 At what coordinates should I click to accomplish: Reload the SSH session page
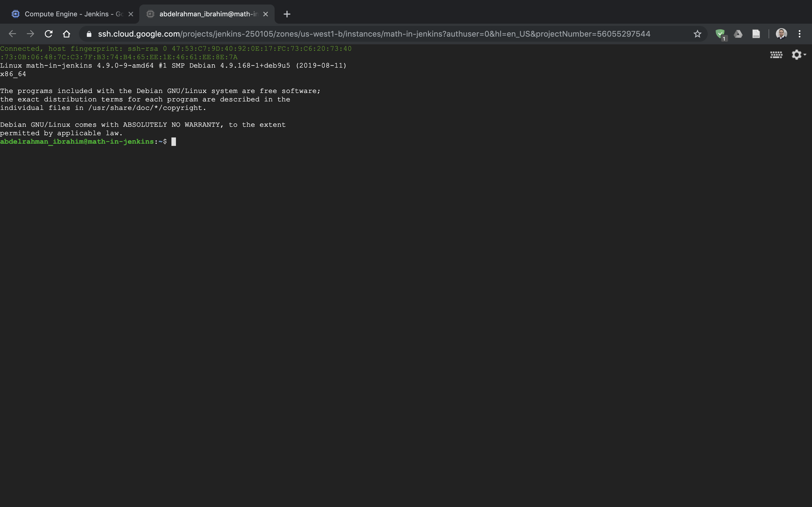tap(49, 34)
